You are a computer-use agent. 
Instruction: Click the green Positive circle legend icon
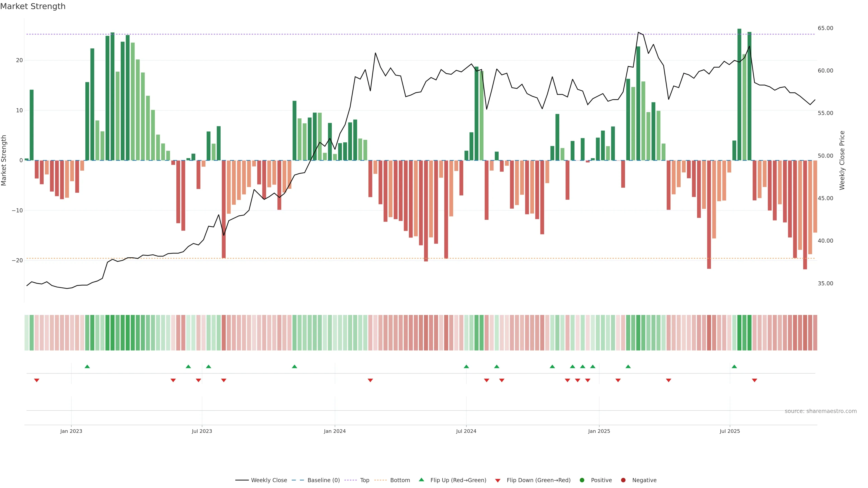click(582, 480)
